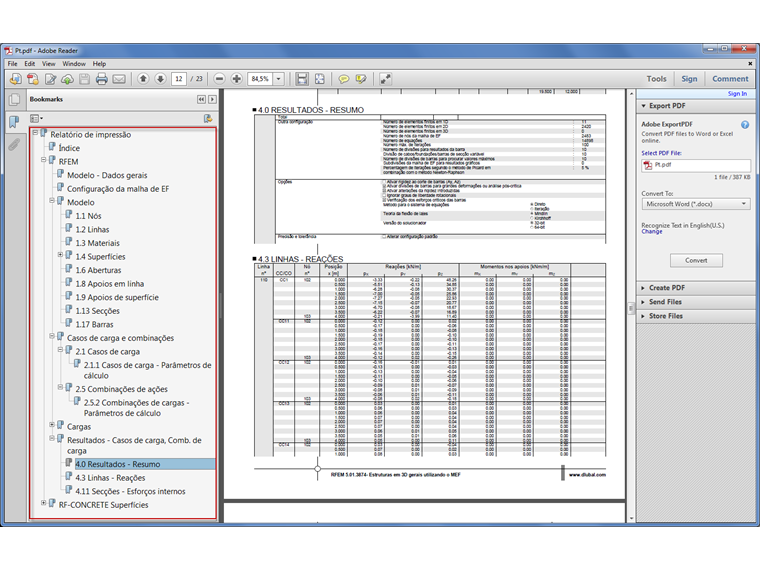Open the Comment pane tab
The image size is (760, 570).
pos(730,79)
